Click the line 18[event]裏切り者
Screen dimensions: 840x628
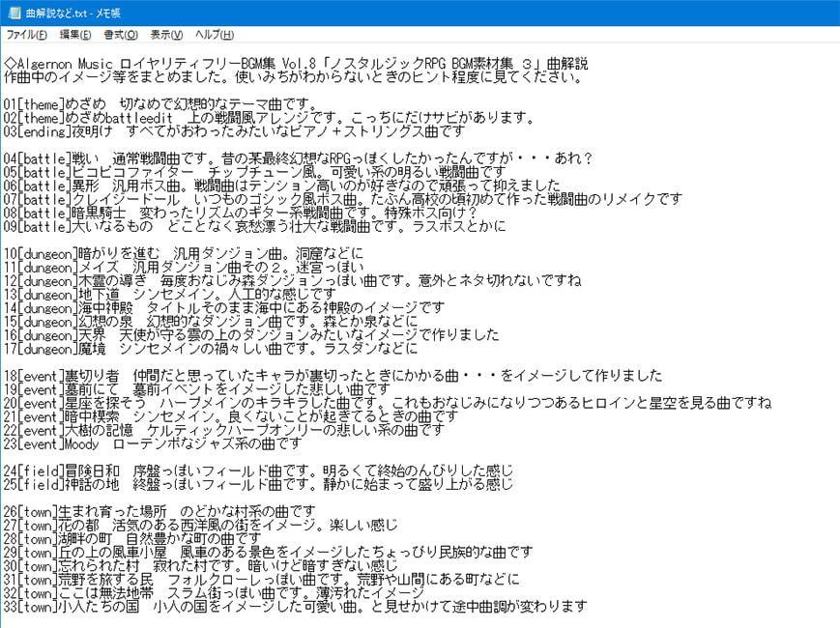(x=333, y=376)
